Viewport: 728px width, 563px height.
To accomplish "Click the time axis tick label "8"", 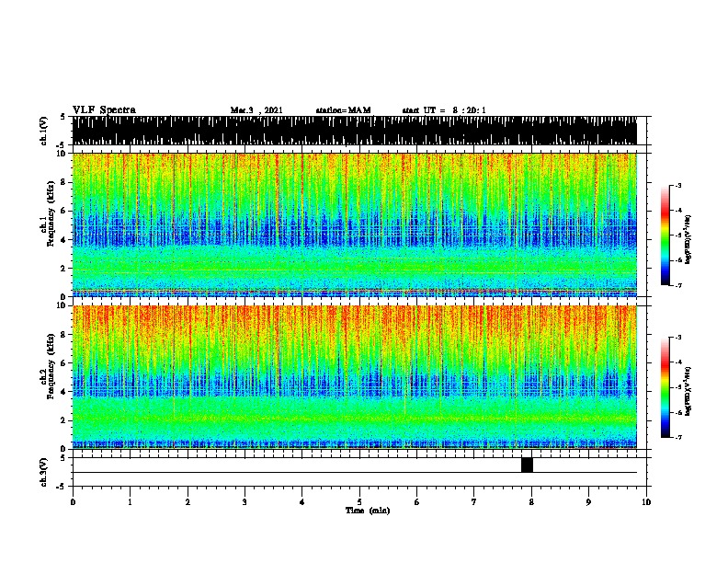I will 531,502.
